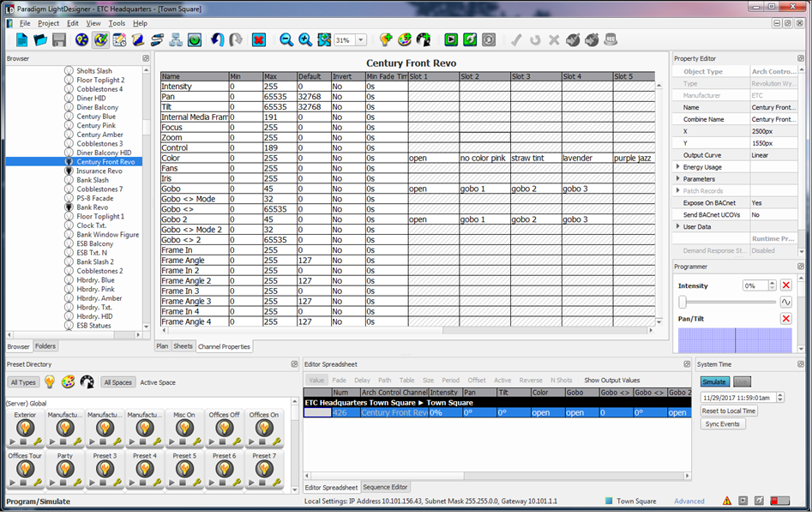Viewport: 812px width, 516px height.
Task: Click the warning triangle icon in status bar
Action: (726, 501)
